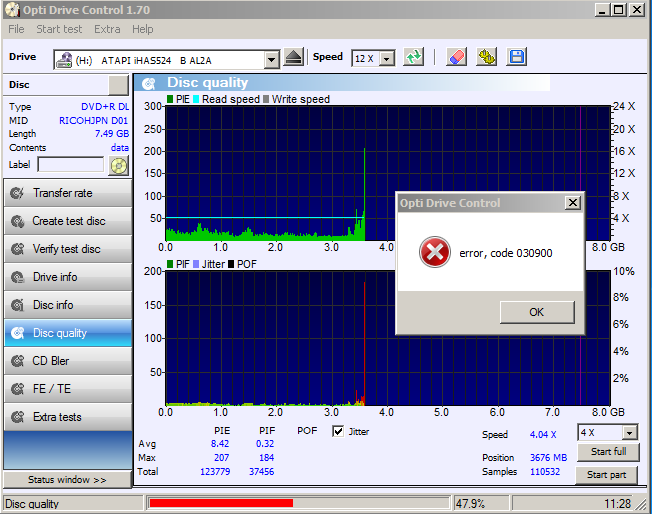This screenshot has height=514, width=652.
Task: Click the gray Write speed legend swatch
Action: (266, 99)
